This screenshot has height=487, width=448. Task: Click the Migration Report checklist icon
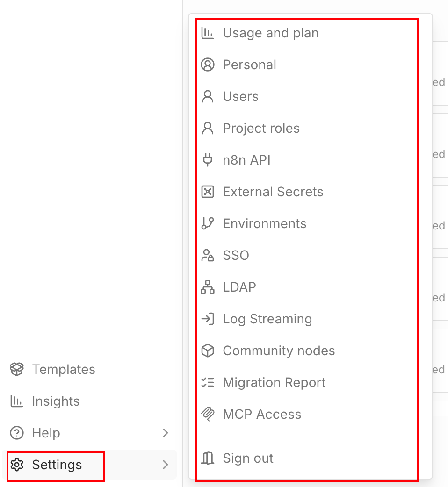(x=207, y=383)
